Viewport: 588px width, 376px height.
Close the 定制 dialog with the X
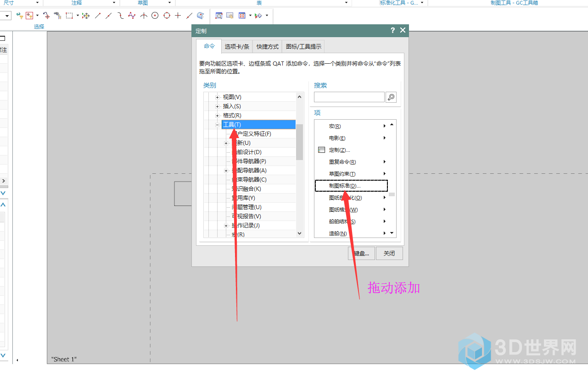[403, 30]
